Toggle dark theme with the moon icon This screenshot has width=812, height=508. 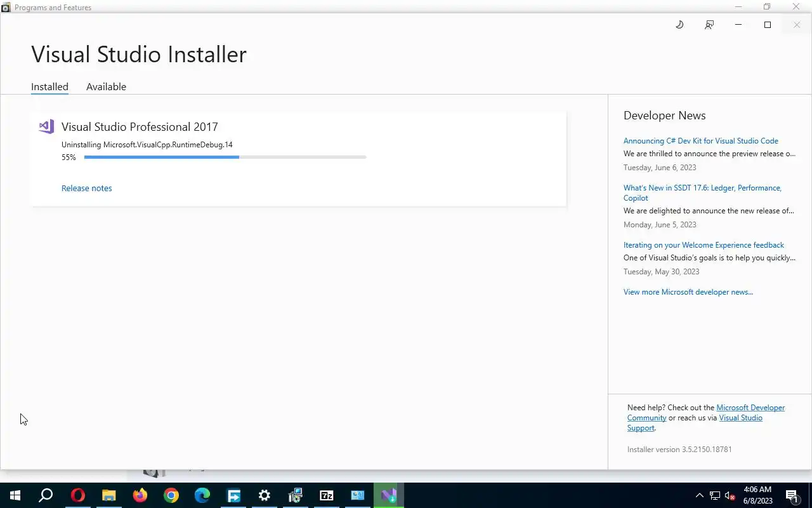[679, 25]
